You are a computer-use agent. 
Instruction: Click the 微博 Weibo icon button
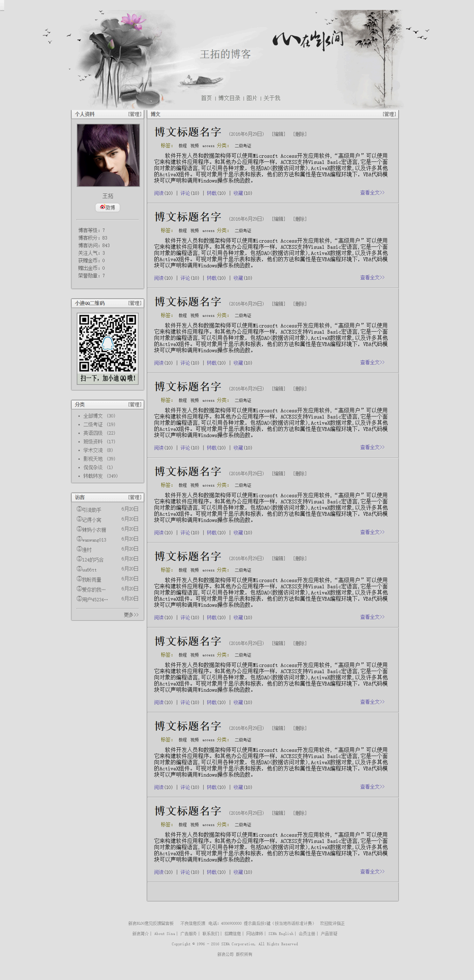[x=108, y=207]
